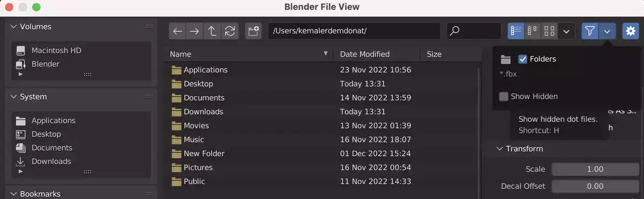Refresh the file list

click(x=230, y=31)
